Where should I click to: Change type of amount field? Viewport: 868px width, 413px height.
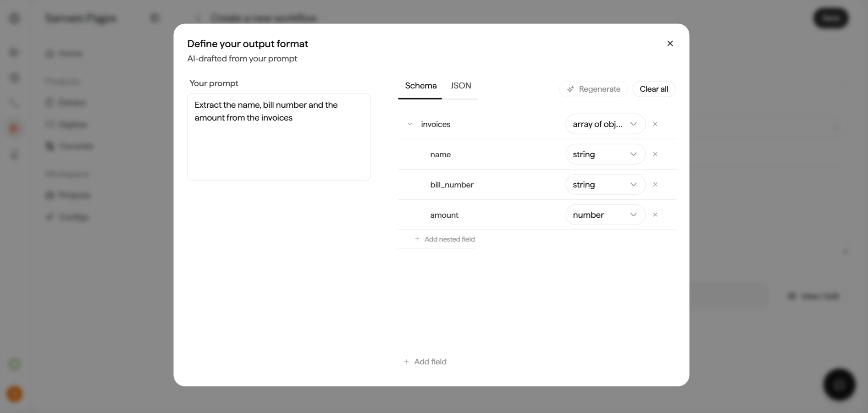point(605,215)
